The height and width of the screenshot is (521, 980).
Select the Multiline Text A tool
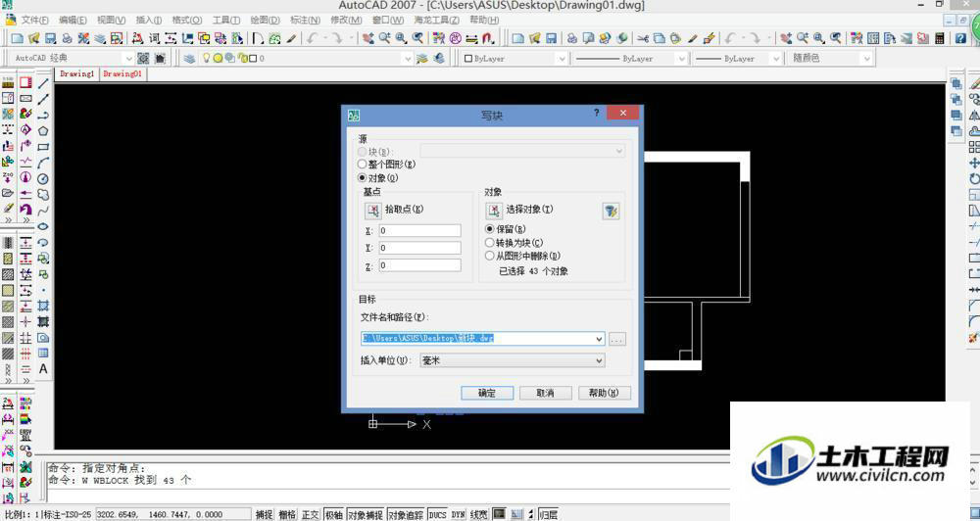click(43, 369)
